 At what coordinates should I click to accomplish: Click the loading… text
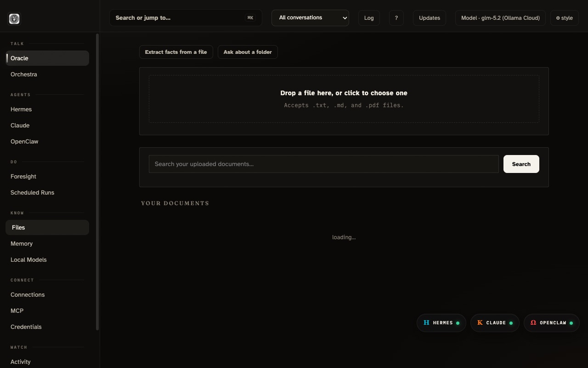(x=344, y=237)
